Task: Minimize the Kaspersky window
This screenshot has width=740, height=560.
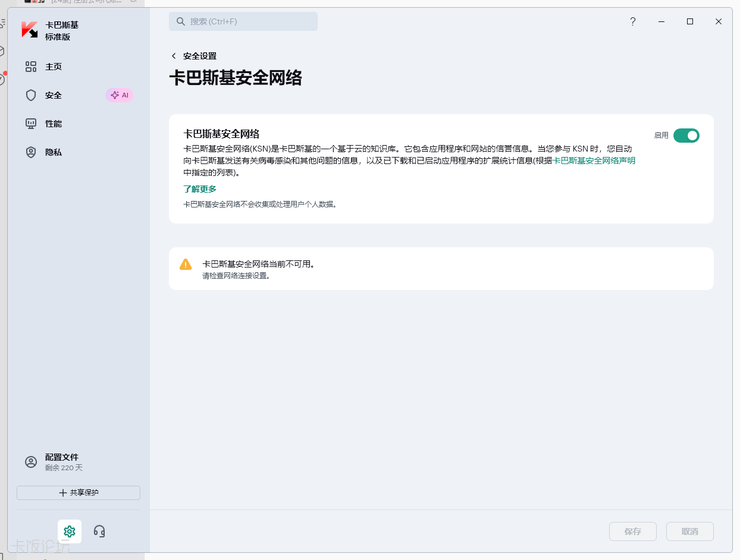Action: 661,21
